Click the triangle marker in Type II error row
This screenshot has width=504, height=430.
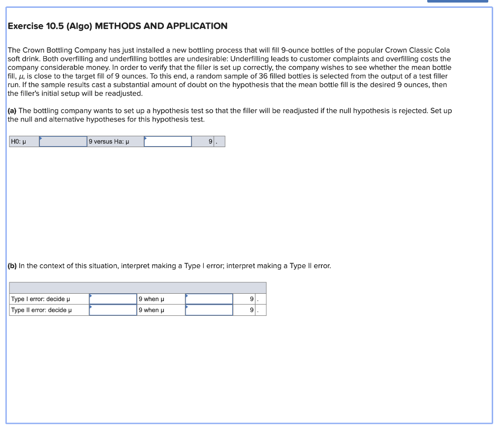pos(90,307)
